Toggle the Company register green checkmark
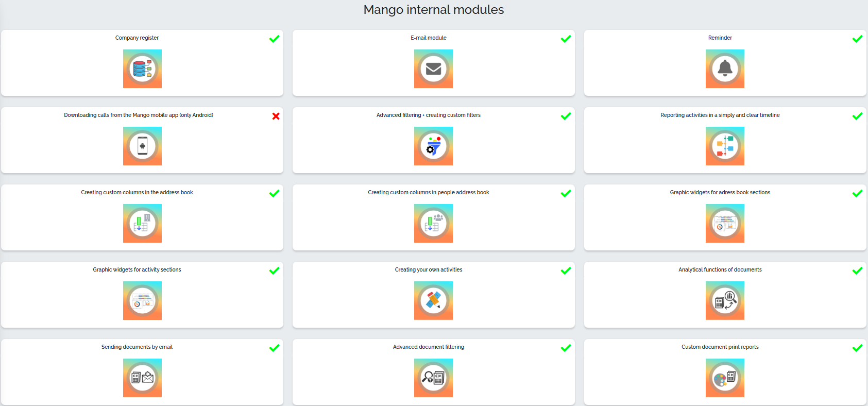Image resolution: width=868 pixels, height=406 pixels. click(x=274, y=39)
